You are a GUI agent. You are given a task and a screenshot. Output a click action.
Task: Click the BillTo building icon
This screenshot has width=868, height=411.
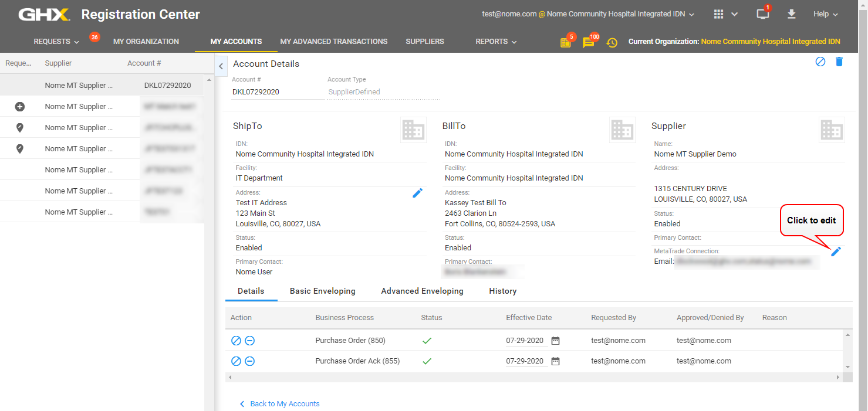click(x=622, y=130)
